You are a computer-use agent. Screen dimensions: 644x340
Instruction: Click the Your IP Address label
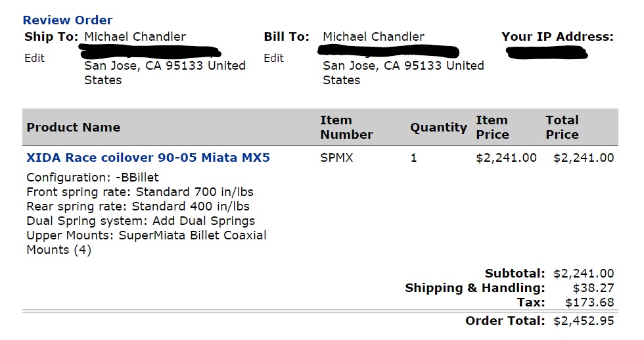point(557,37)
